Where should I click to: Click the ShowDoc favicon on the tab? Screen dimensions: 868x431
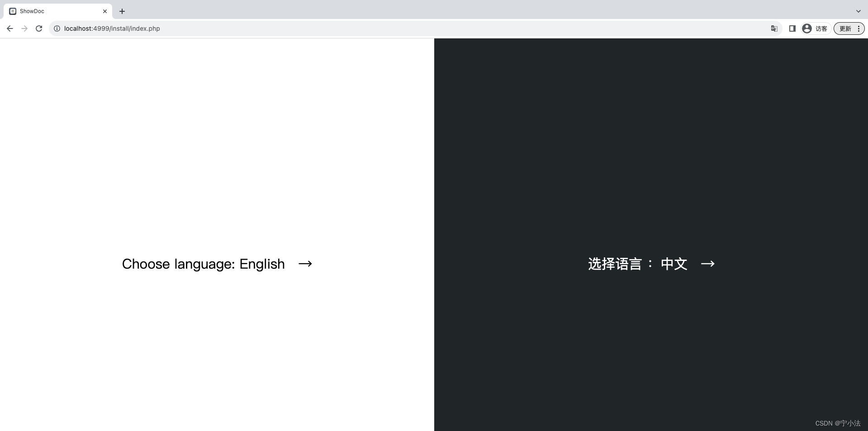[x=12, y=11]
